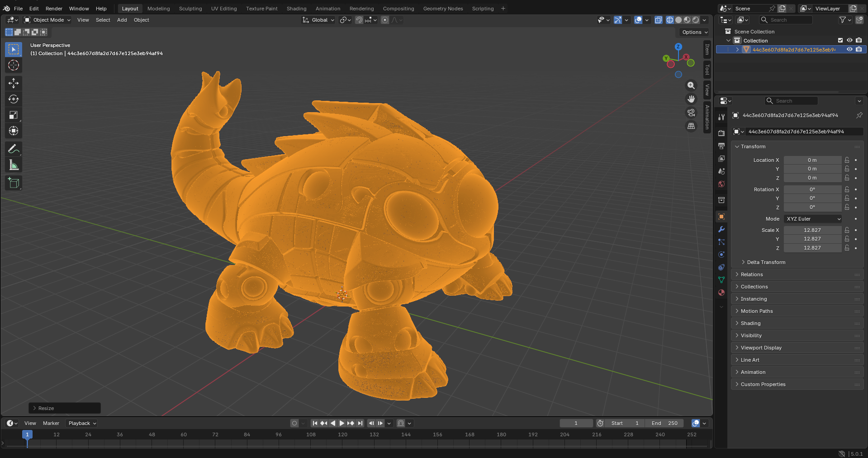The height and width of the screenshot is (458, 868).
Task: Switch to the Shading workspace tab
Action: pos(296,8)
